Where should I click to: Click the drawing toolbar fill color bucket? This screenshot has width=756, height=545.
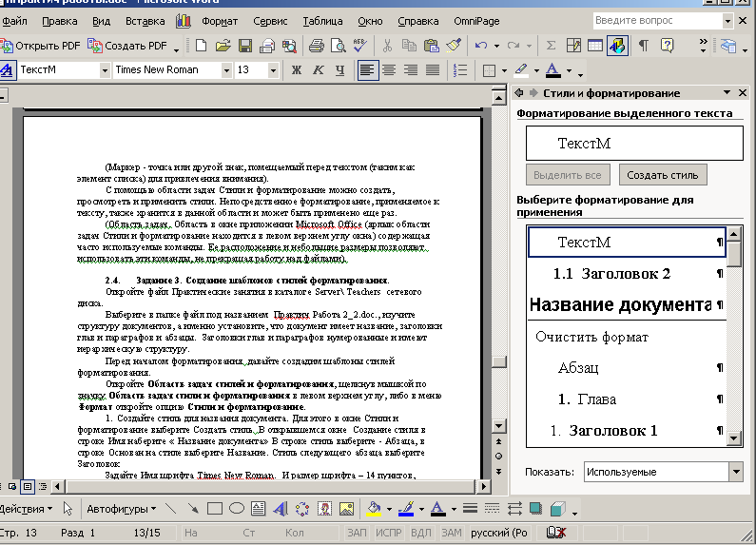374,508
